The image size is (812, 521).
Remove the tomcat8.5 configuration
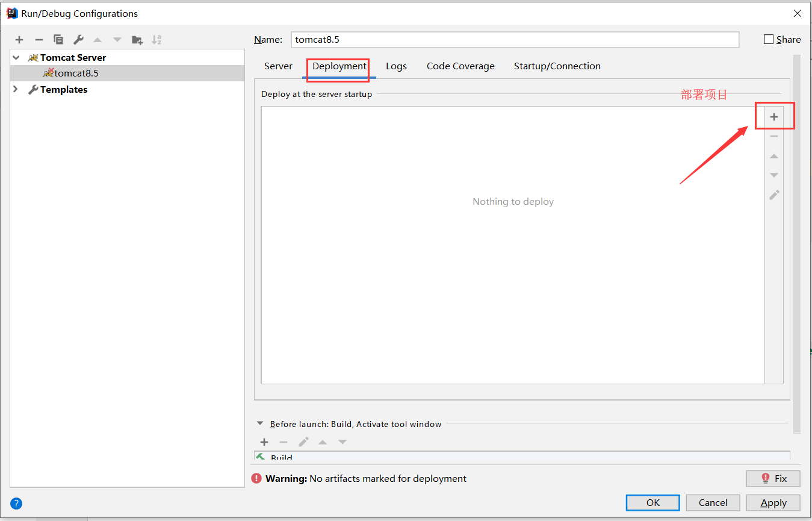[39, 40]
